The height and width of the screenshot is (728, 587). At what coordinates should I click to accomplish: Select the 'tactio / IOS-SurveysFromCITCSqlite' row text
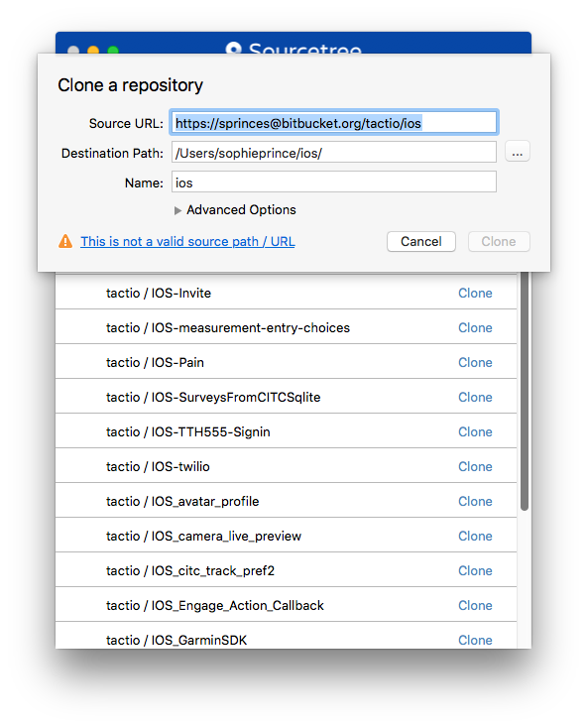(213, 398)
